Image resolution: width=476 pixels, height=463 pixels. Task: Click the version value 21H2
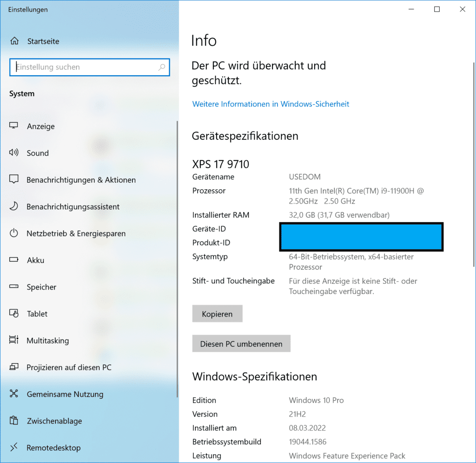click(x=297, y=414)
